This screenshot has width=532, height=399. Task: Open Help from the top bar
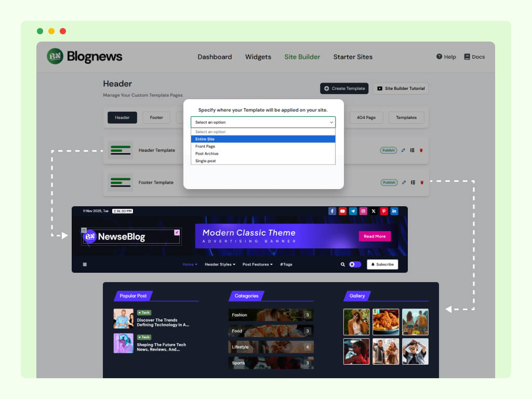pos(446,57)
